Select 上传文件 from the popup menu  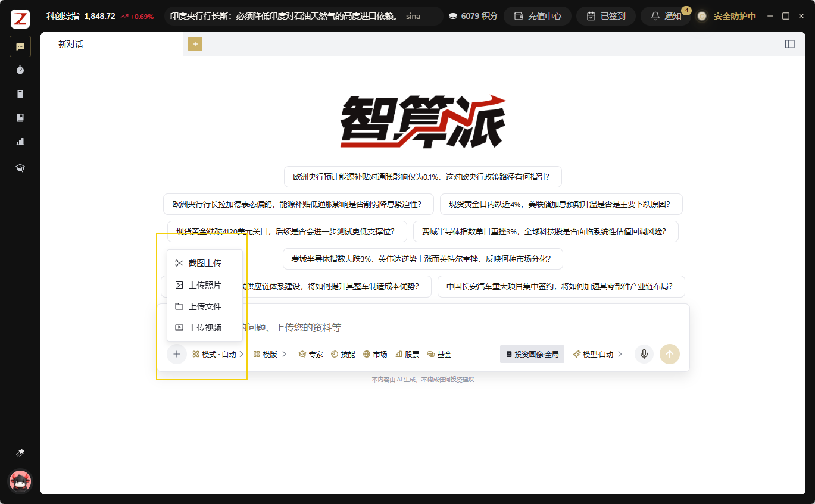point(205,306)
